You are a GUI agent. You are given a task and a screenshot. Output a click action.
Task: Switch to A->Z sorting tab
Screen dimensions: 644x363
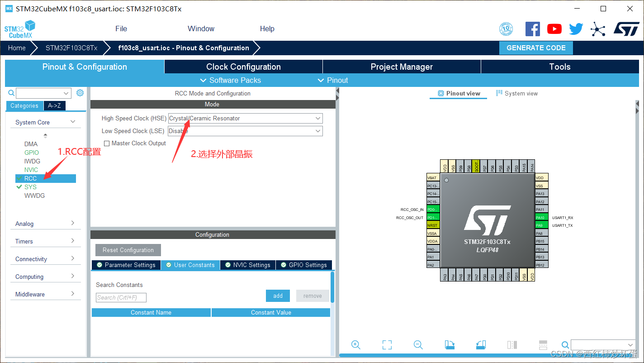[x=54, y=105]
